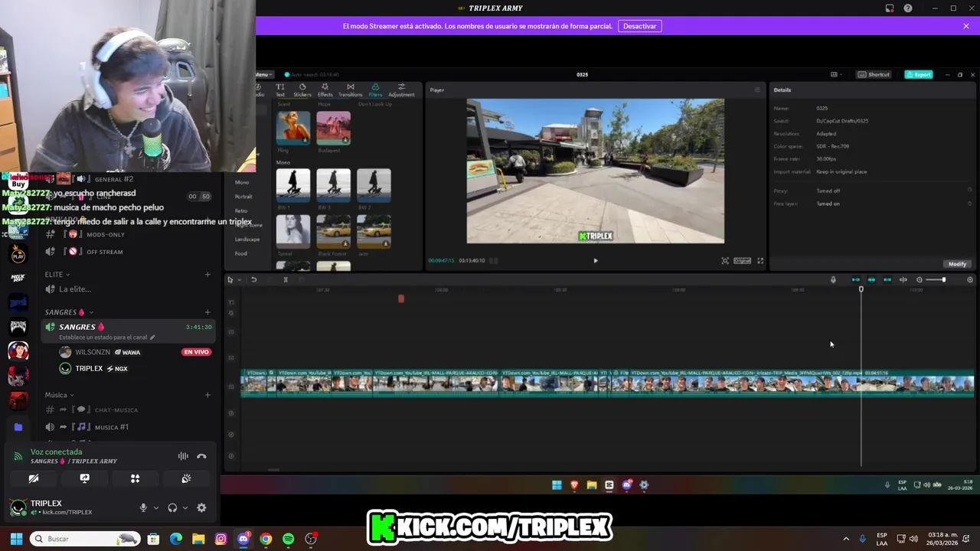Viewport: 980px width, 551px height.
Task: Choose the Food filter category
Action: [241, 253]
